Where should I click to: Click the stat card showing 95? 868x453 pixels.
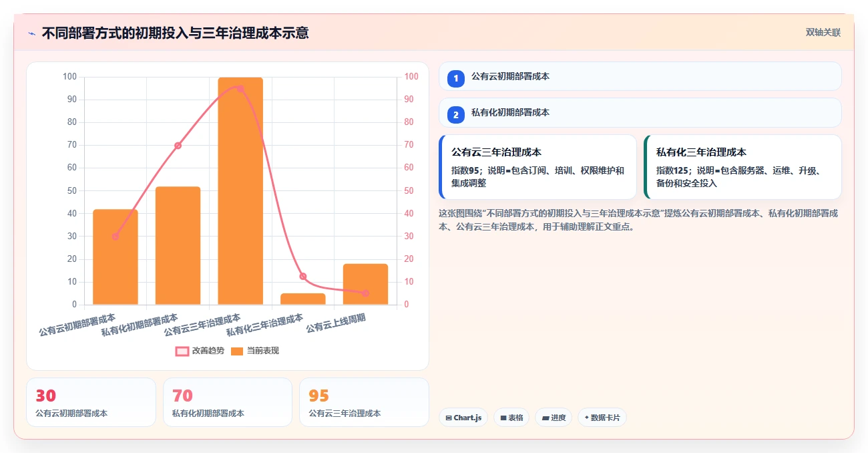click(364, 402)
